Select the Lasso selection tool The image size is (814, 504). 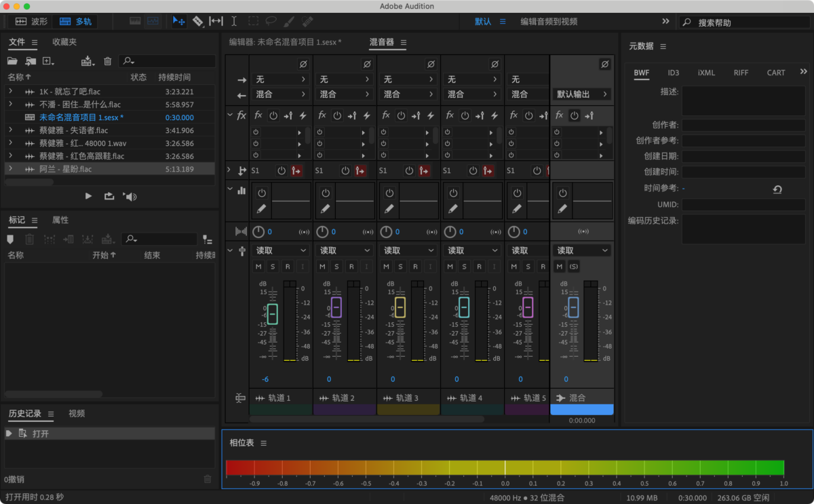271,21
